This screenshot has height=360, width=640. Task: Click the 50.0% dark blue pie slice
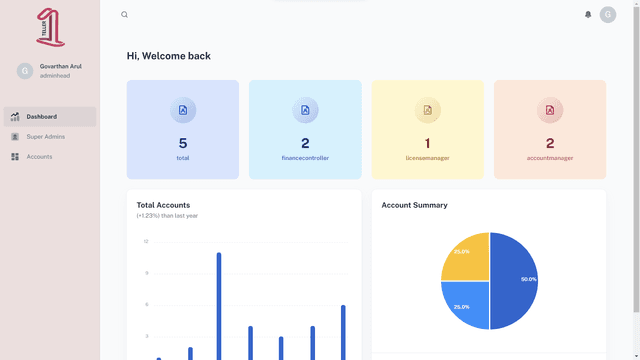(515, 281)
